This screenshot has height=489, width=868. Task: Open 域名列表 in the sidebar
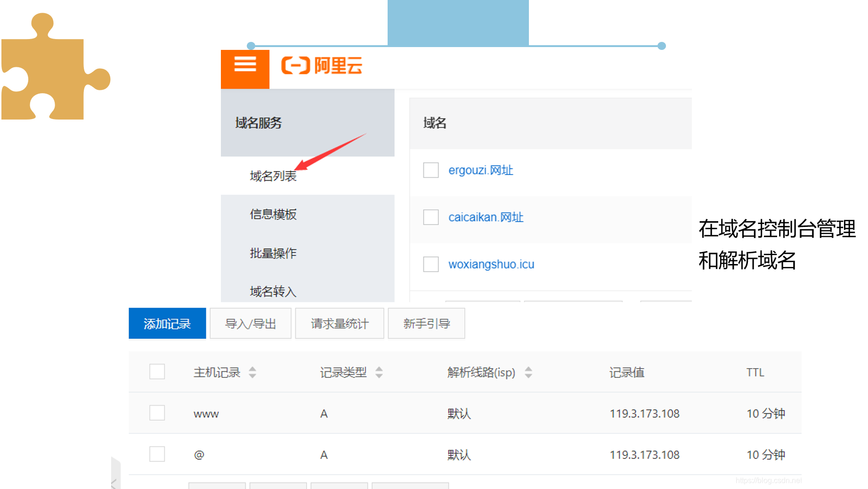(273, 176)
